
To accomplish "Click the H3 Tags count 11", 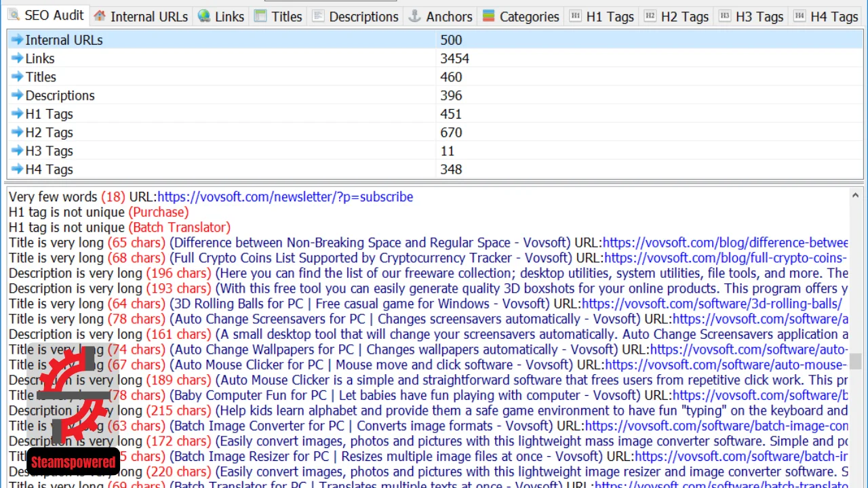I will click(447, 150).
